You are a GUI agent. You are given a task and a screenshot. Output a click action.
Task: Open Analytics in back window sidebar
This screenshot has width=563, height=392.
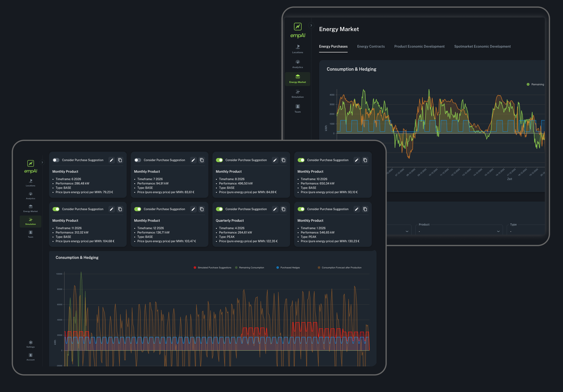pos(297,64)
